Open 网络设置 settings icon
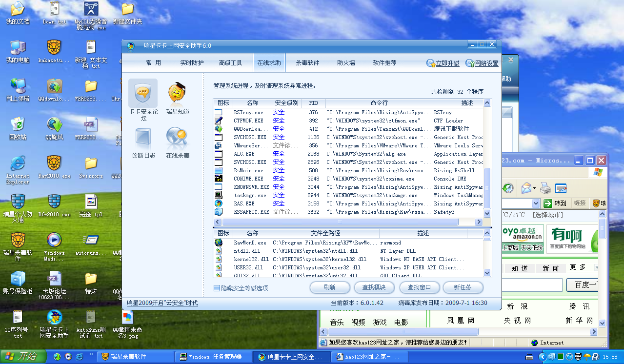This screenshot has height=364, width=624. pyautogui.click(x=482, y=63)
